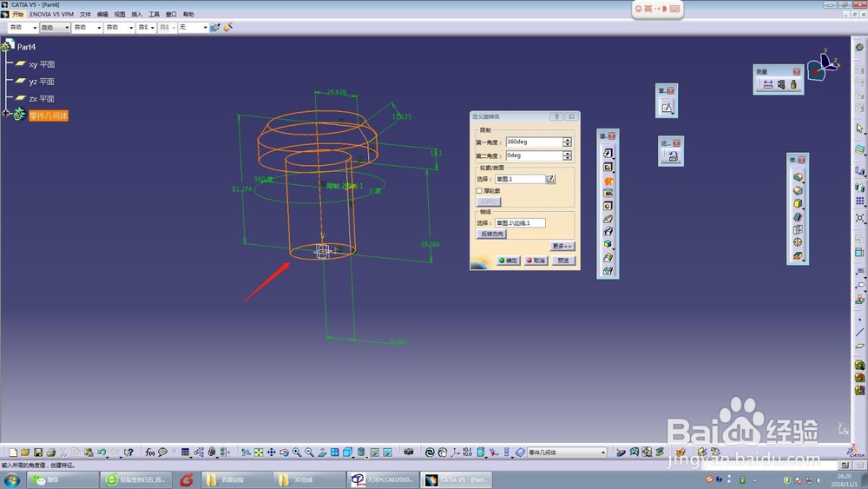Open the ENOVIA V5 VPM menu
This screenshot has height=489, width=868.
coord(51,15)
